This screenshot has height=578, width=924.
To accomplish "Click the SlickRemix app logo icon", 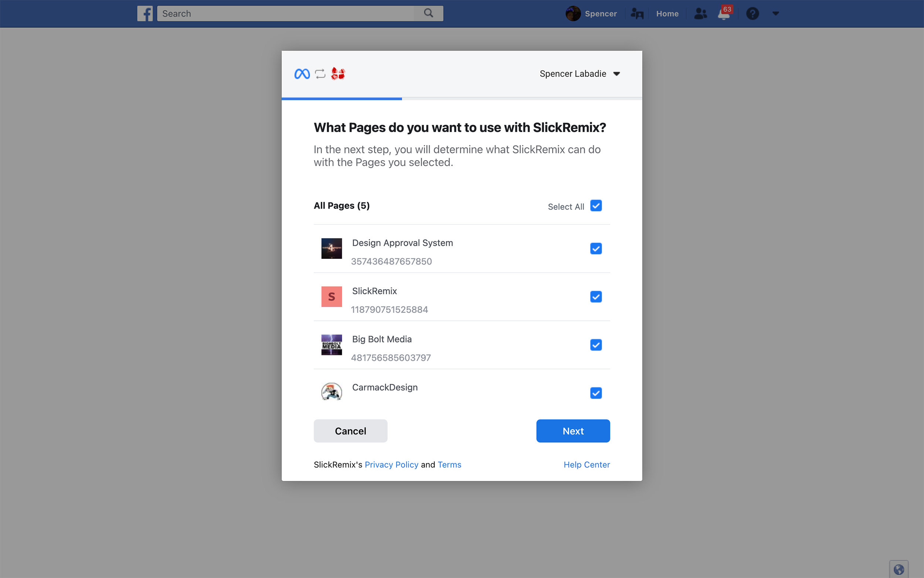I will coord(338,73).
